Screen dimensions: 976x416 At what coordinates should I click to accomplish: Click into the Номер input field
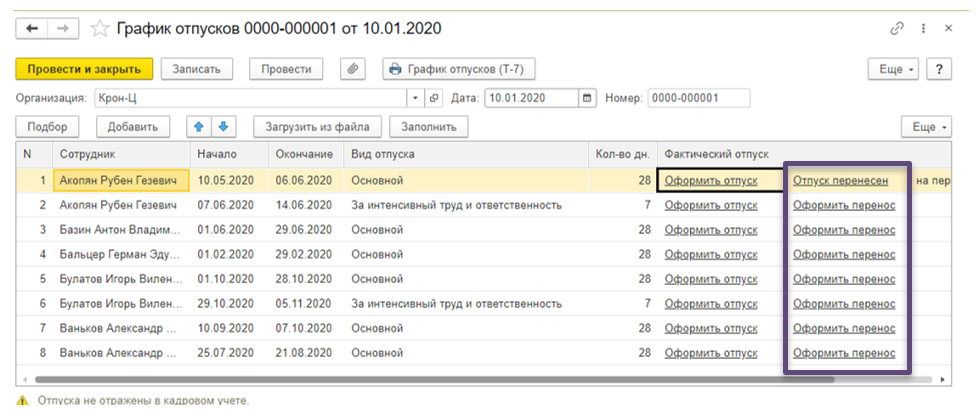[x=698, y=98]
